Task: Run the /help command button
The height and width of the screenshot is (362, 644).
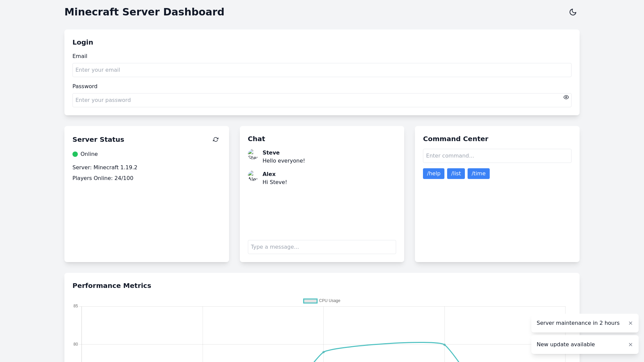Action: [433, 174]
